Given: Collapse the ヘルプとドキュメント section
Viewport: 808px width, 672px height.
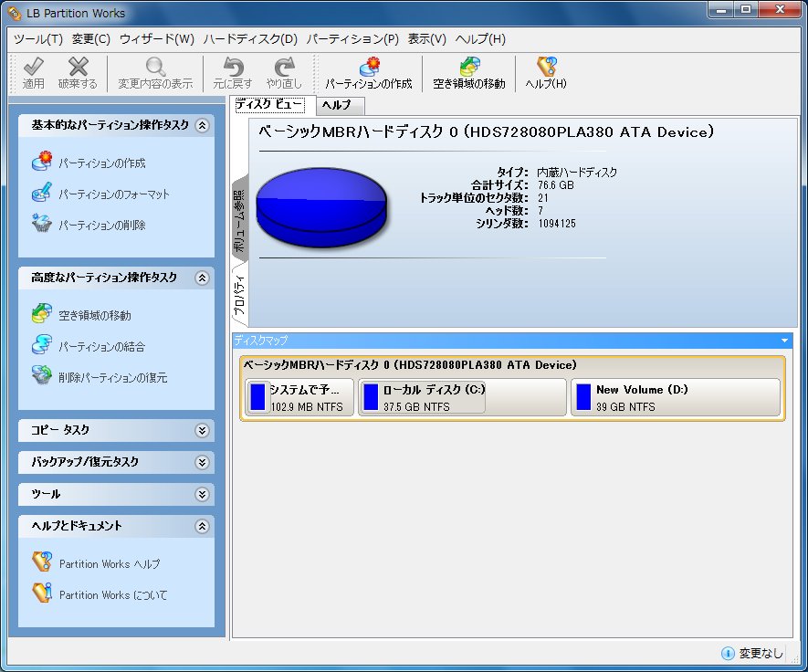Looking at the screenshot, I should tap(202, 526).
